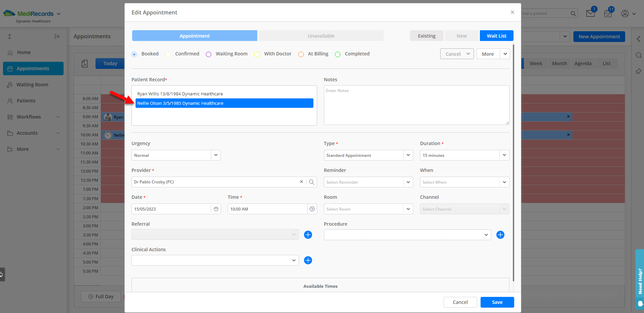Switch to the Wait List tab
This screenshot has width=644, height=313.
496,36
